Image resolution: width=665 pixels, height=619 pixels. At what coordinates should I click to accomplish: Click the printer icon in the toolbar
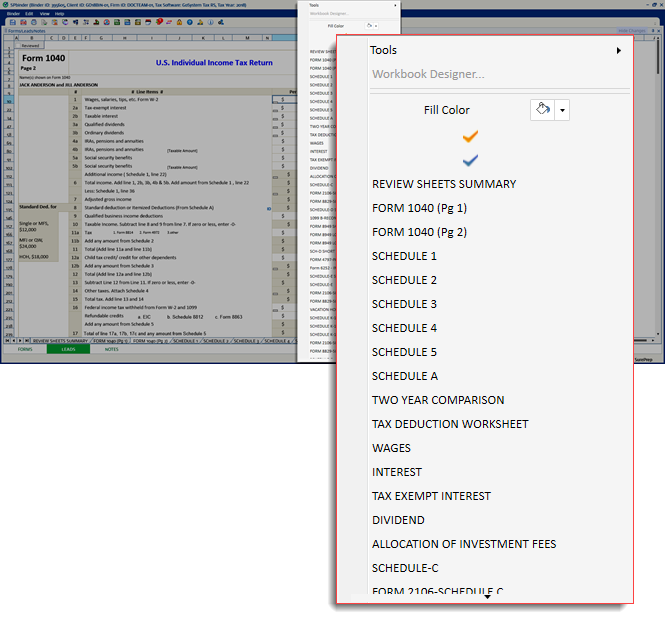(34, 22)
